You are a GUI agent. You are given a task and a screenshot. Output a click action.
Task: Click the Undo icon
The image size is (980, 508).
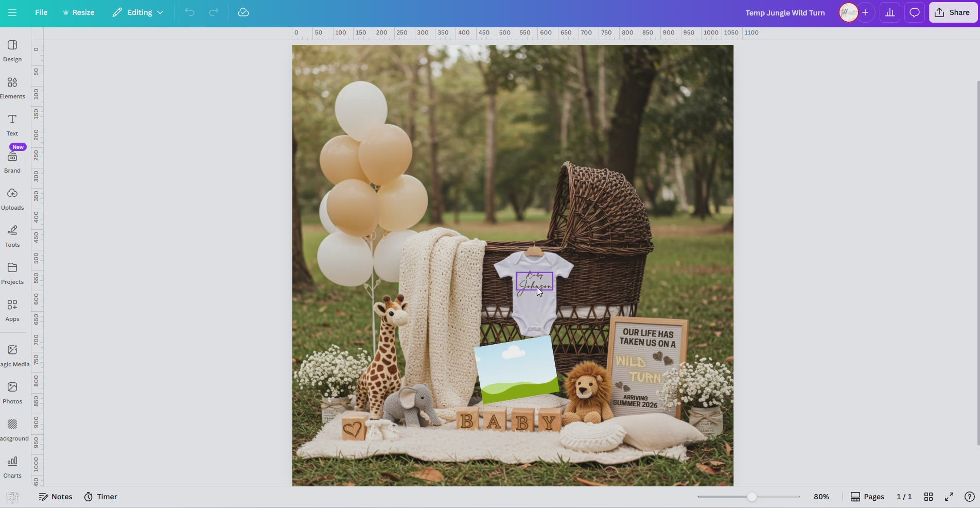pos(189,12)
